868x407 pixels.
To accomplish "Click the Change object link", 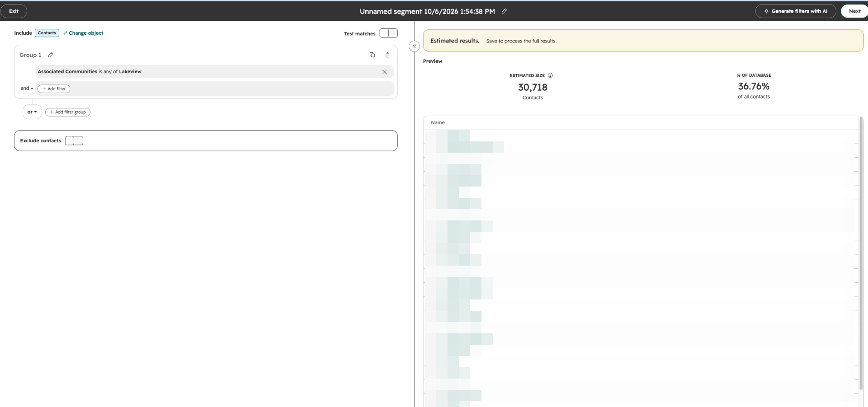I will click(x=83, y=33).
